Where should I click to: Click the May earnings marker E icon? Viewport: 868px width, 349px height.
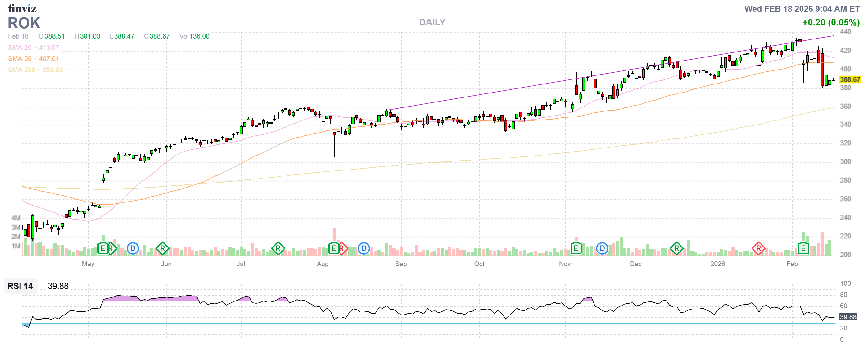click(103, 249)
